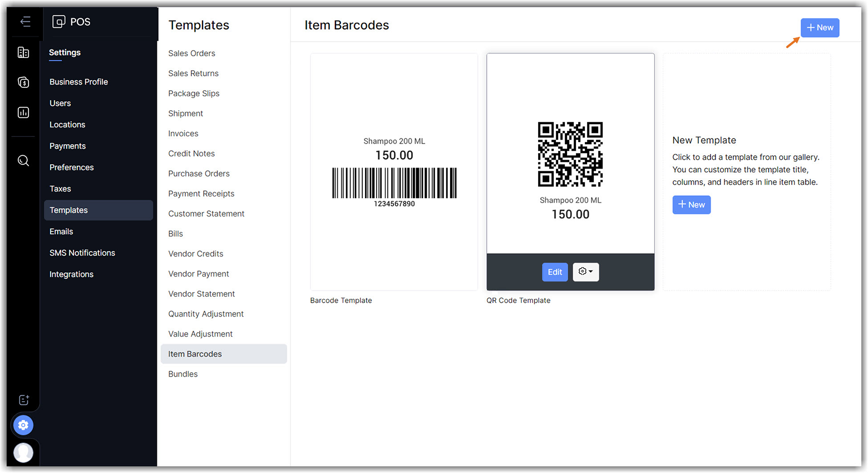Go to SMS Notifications settings

pyautogui.click(x=82, y=253)
